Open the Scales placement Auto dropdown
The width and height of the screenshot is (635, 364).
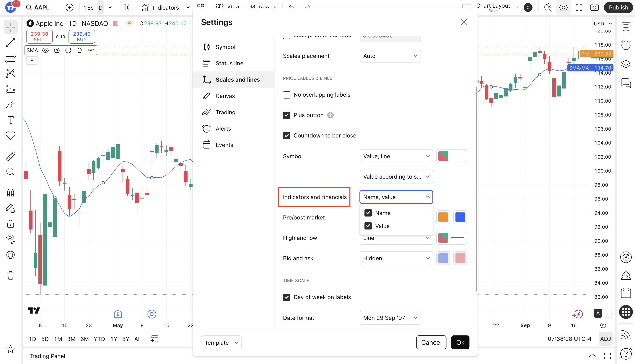[x=390, y=56]
